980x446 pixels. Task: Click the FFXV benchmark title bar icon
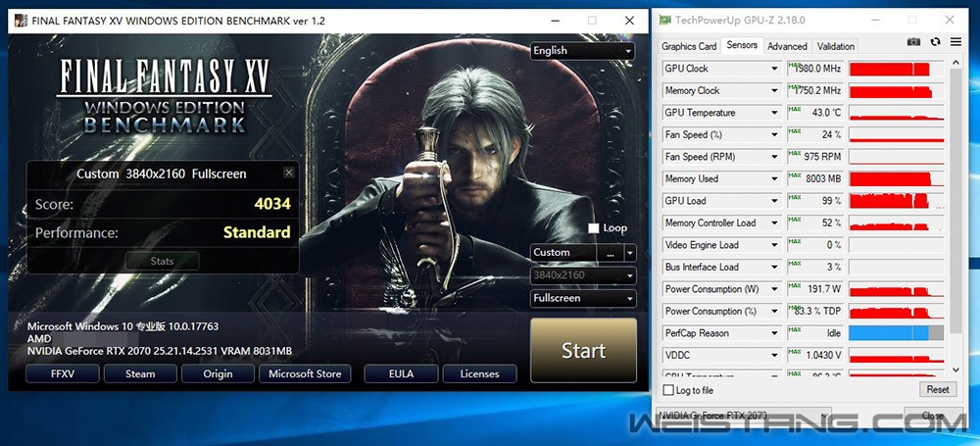point(21,21)
